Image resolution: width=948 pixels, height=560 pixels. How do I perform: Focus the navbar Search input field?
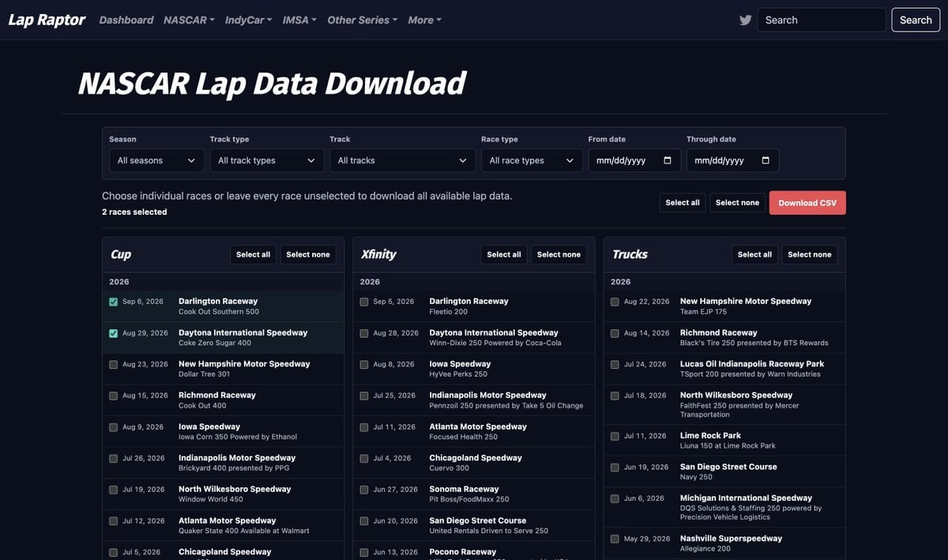click(822, 20)
